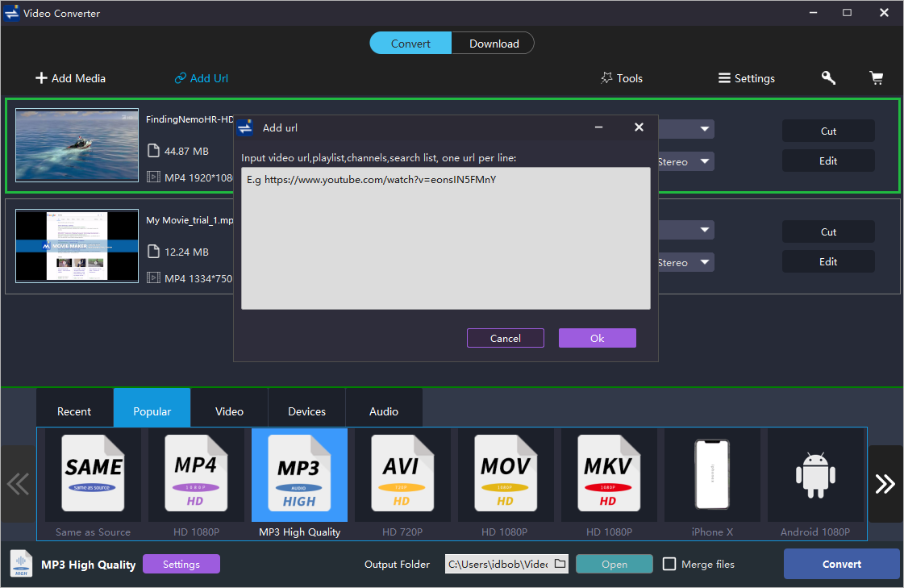Click Cancel in Add url dialog

tap(506, 339)
